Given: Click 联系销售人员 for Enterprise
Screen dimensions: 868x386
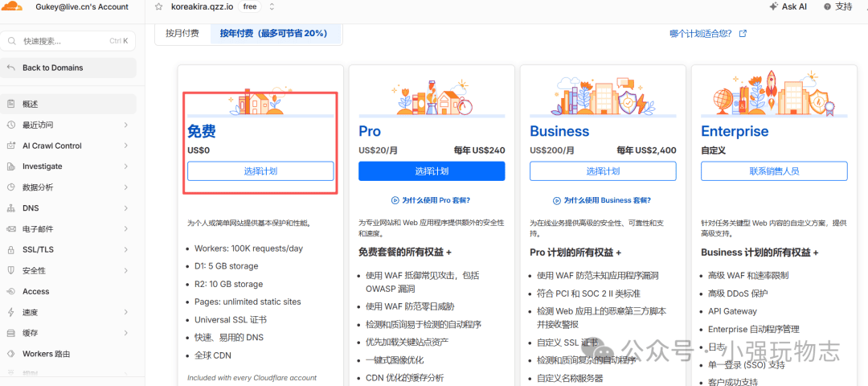Looking at the screenshot, I should (x=774, y=171).
